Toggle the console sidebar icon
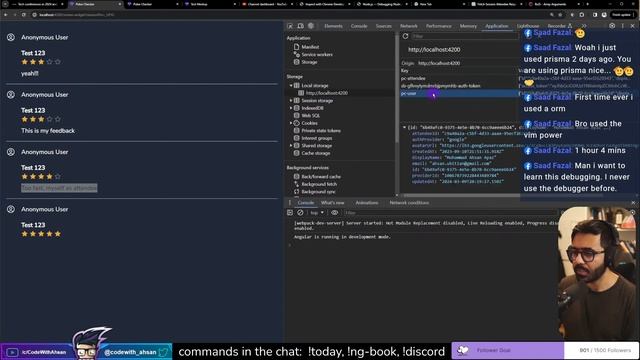Screen dimensions: 640x360 coord(290,213)
